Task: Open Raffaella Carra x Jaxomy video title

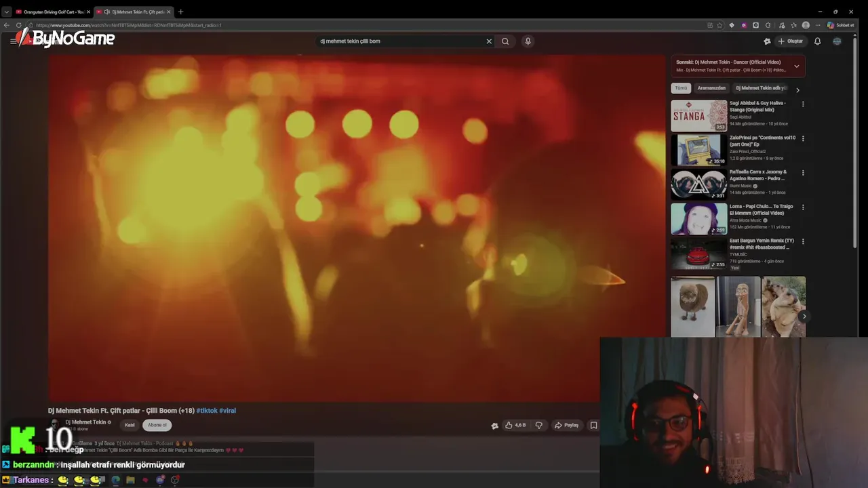Action: tap(758, 175)
